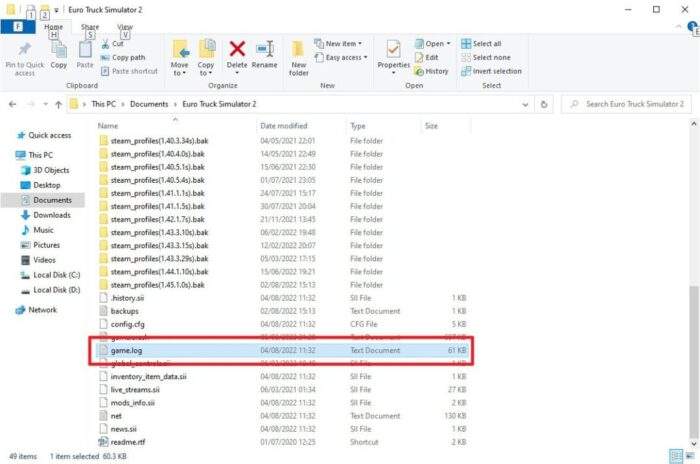700x464 pixels.
Task: Open the File tab
Action: 18,27
